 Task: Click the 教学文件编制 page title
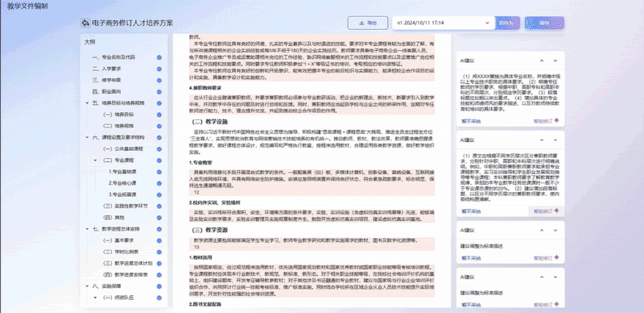coord(27,6)
